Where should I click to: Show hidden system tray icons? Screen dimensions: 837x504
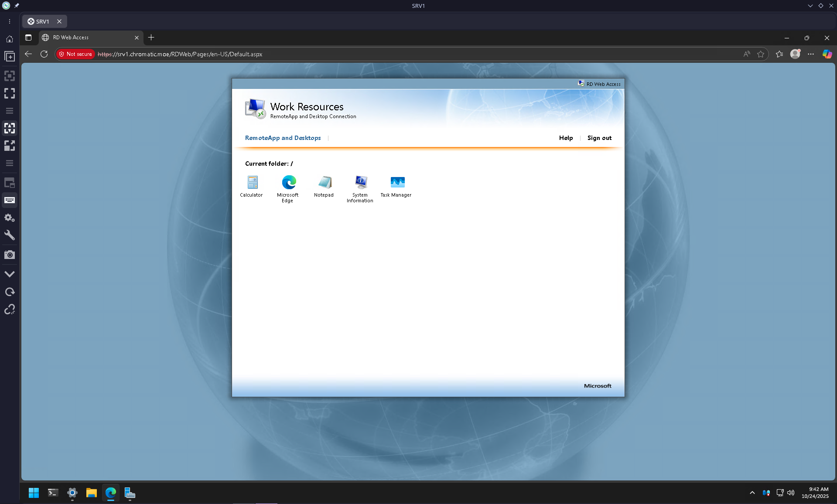point(752,493)
